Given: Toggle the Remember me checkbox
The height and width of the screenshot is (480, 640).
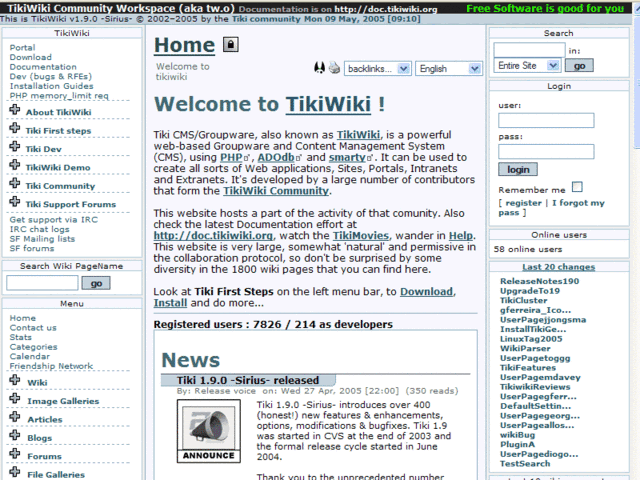Looking at the screenshot, I should tap(577, 187).
